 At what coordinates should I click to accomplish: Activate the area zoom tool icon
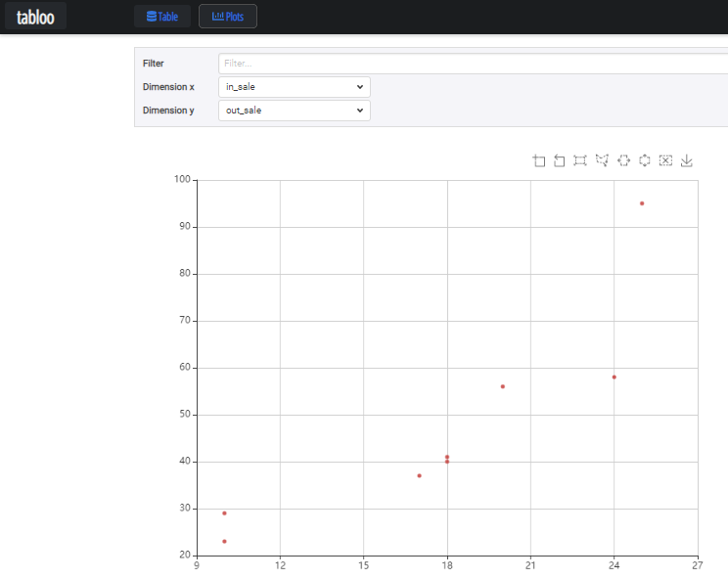(x=538, y=160)
